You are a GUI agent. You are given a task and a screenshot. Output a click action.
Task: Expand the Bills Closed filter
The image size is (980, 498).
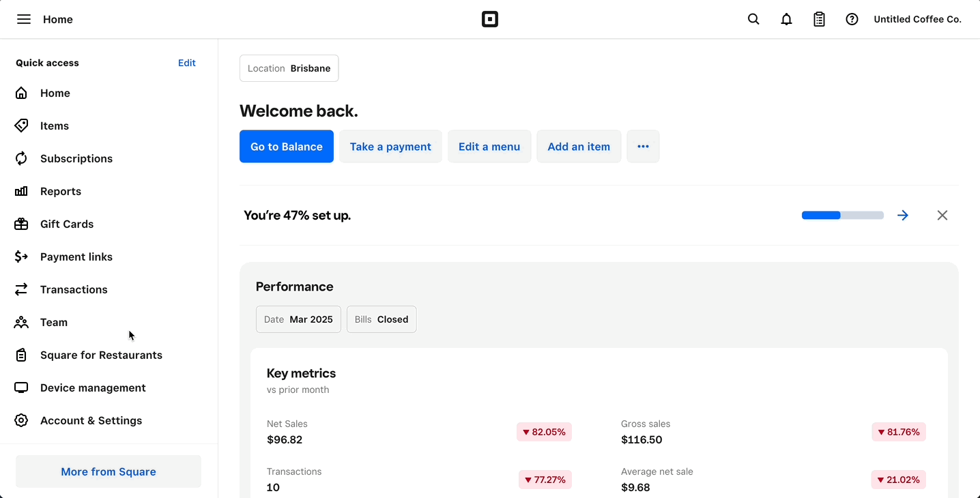coord(381,319)
